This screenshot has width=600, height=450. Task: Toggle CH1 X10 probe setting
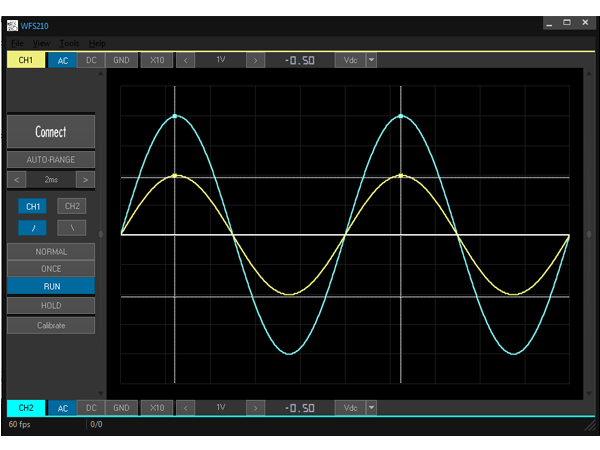pos(157,60)
